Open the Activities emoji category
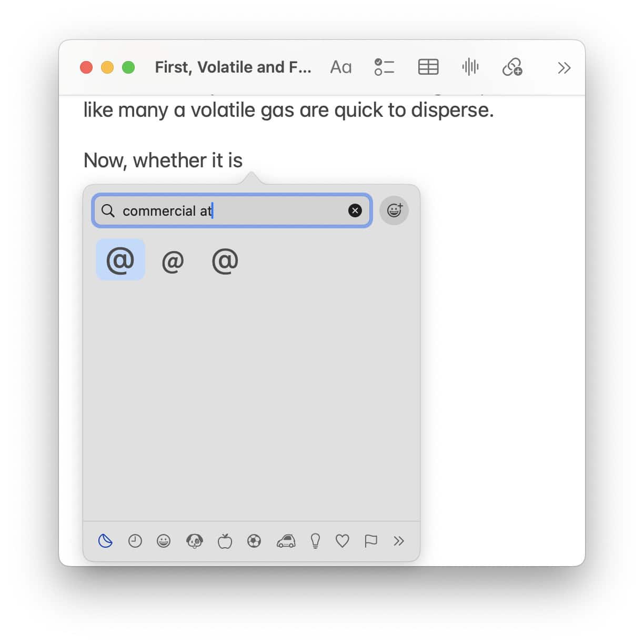The height and width of the screenshot is (644, 644). tap(254, 541)
